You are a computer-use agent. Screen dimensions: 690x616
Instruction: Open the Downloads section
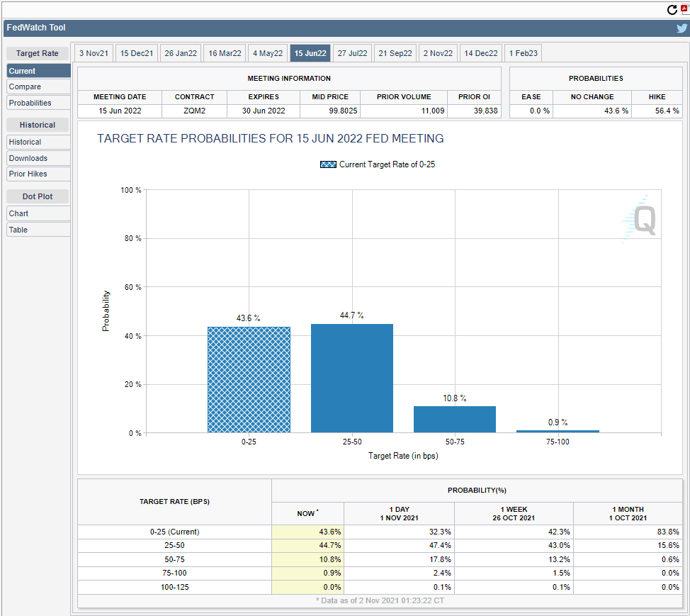click(x=38, y=158)
